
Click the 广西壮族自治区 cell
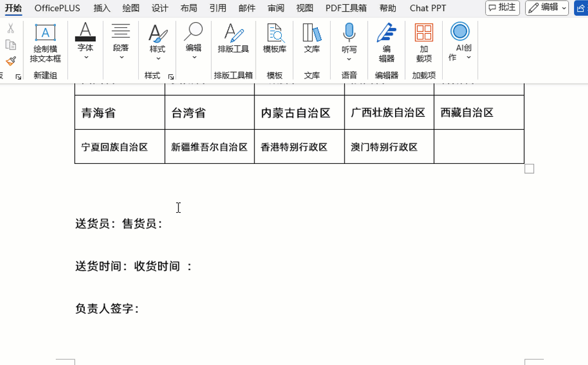coord(389,113)
